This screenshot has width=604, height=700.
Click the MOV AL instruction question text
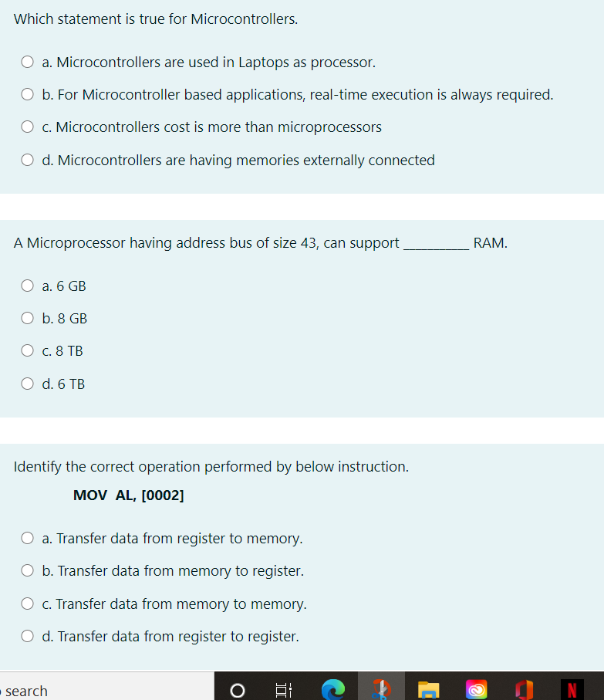coord(129,495)
